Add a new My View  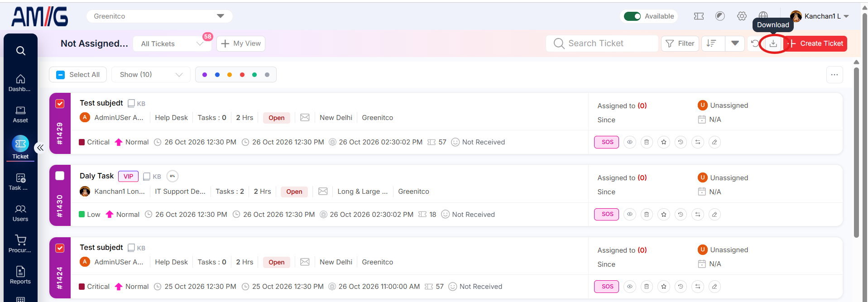241,44
